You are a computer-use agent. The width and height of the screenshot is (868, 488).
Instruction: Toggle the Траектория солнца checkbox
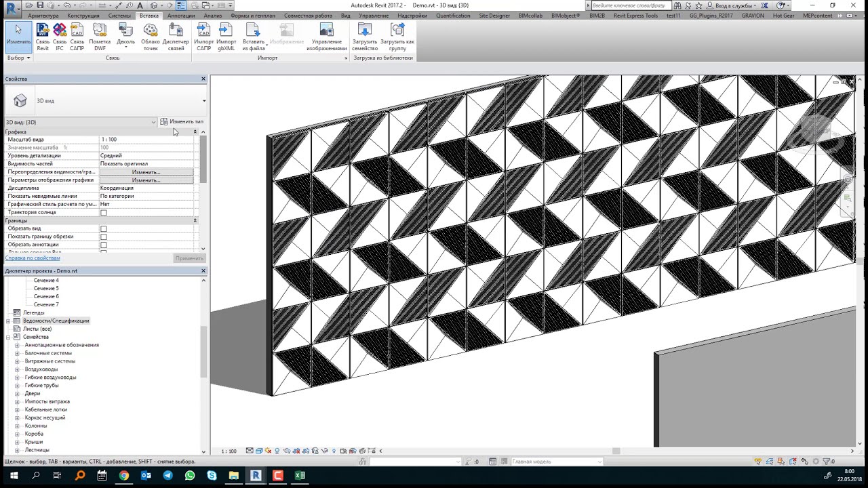tap(104, 213)
